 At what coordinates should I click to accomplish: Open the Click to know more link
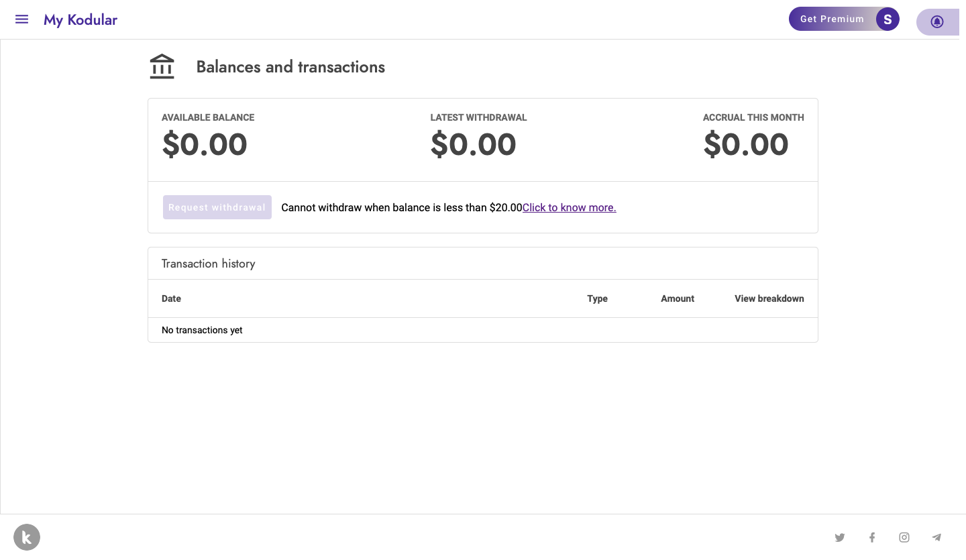click(x=569, y=207)
